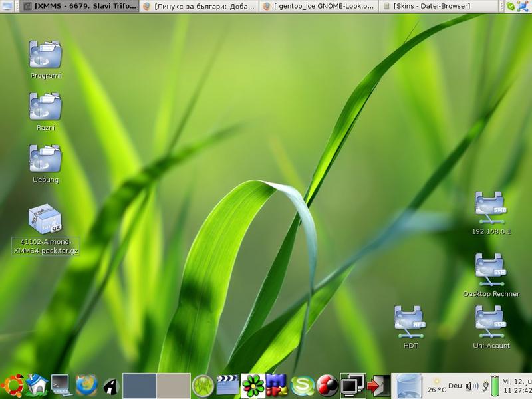
Task: Switch to the XMMS window in taskbar
Action: [x=78, y=6]
